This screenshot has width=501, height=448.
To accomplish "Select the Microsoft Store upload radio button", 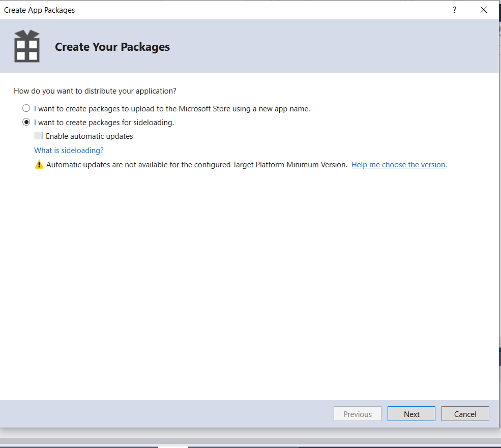I will [x=26, y=108].
